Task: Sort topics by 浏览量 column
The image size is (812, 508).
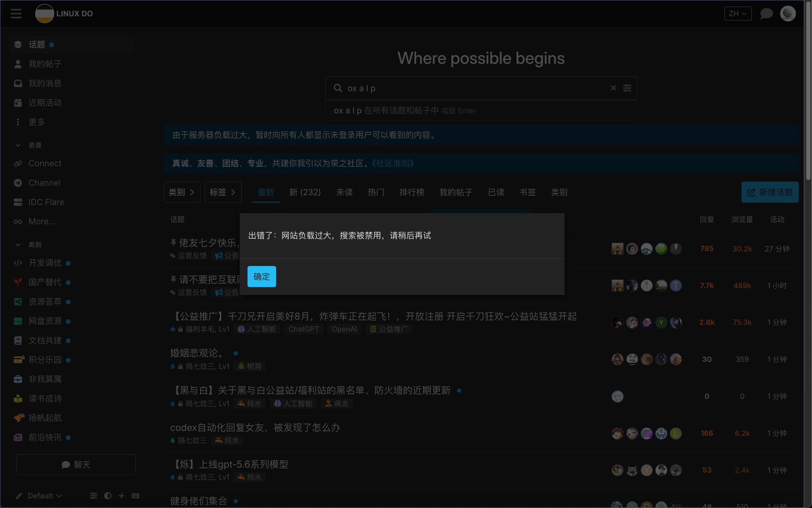Action: pos(742,219)
